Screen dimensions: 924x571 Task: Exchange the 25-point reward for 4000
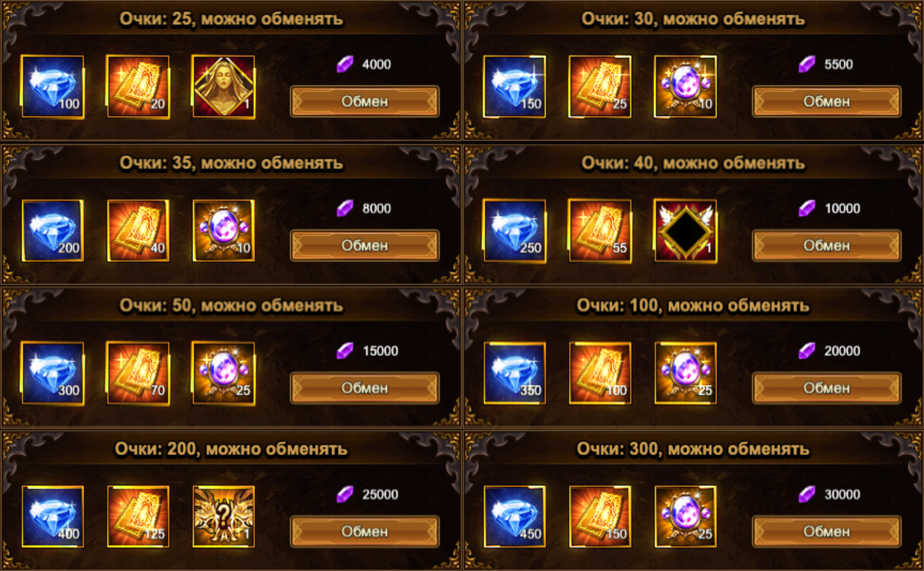(365, 101)
